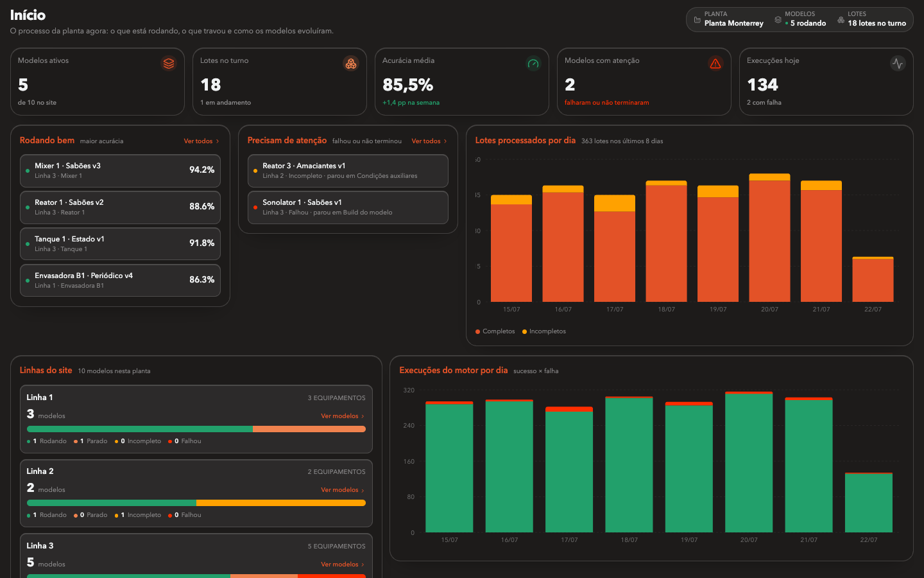Image resolution: width=924 pixels, height=578 pixels.
Task: Click 1 Rodando status in Linha 1
Action: [47, 441]
